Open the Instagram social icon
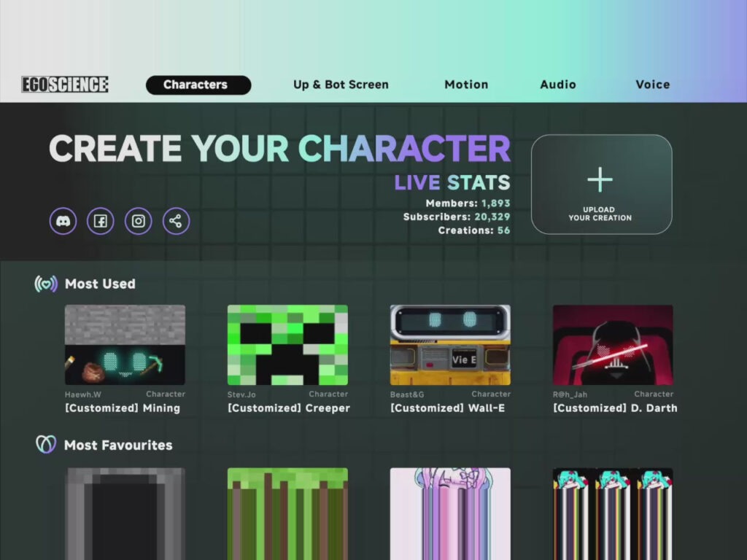747x560 pixels. click(138, 221)
